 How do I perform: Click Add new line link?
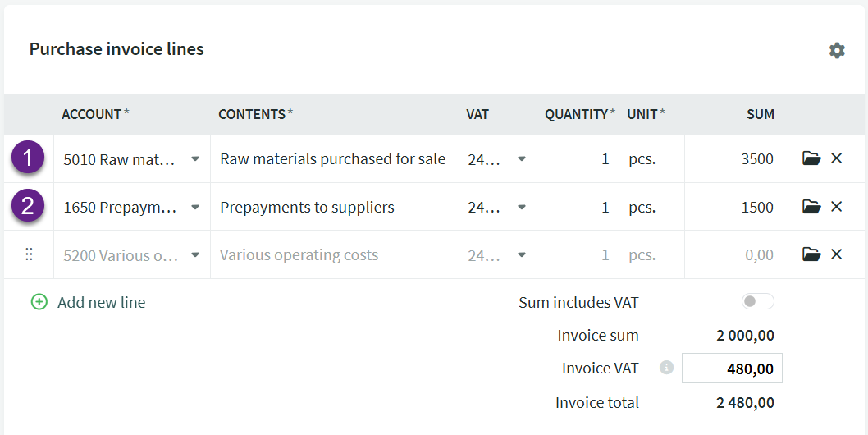click(101, 302)
